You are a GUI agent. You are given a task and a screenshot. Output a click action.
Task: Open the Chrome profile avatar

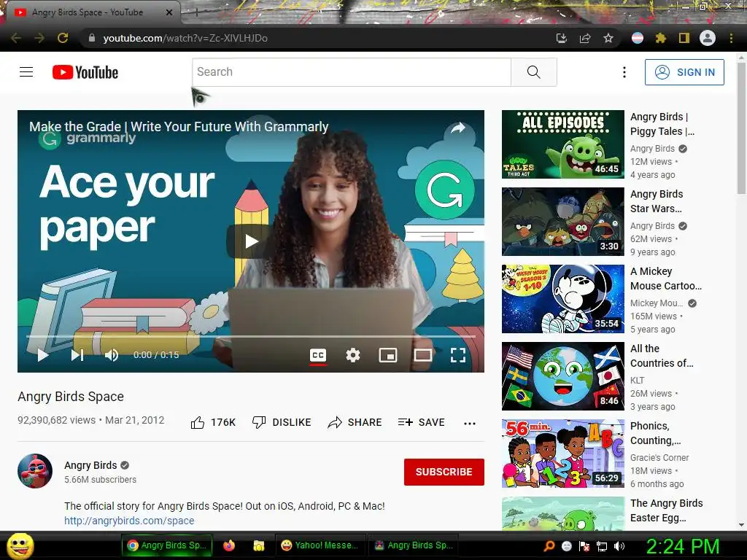pyautogui.click(x=708, y=38)
